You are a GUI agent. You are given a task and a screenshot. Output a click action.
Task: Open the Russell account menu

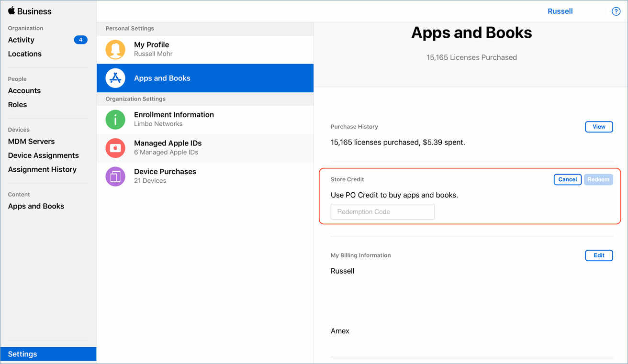pyautogui.click(x=560, y=11)
